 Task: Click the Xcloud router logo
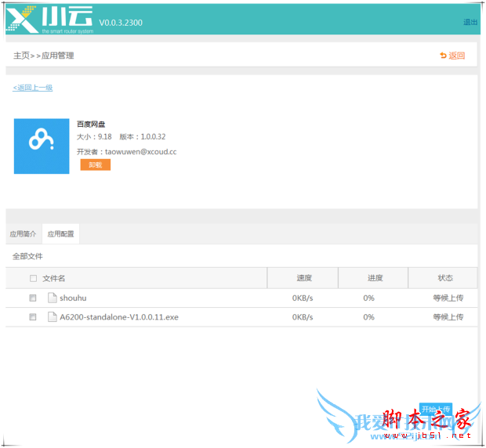[x=49, y=20]
